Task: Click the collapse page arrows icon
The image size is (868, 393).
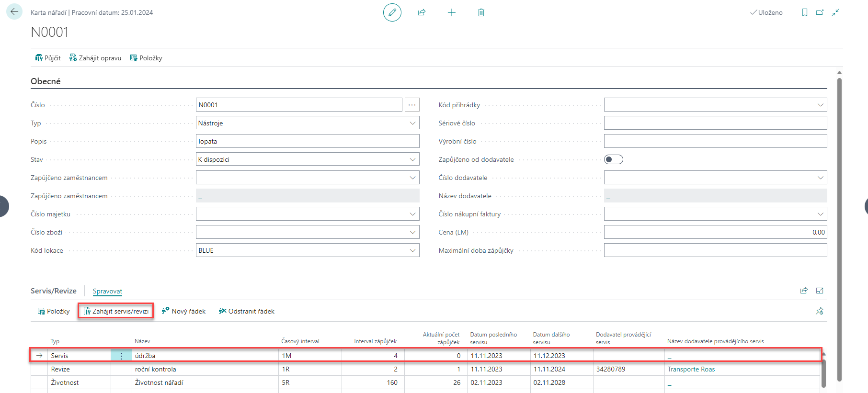Action: [x=835, y=12]
